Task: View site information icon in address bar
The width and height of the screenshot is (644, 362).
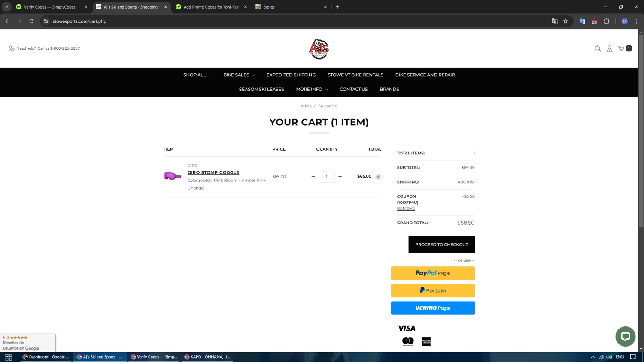Action: click(x=46, y=21)
